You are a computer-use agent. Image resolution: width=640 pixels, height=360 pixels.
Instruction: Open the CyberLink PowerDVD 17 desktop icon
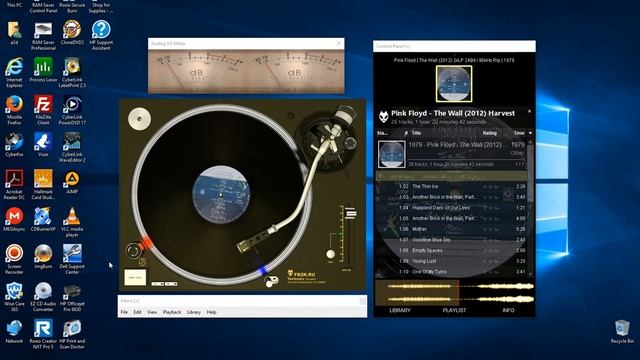72,110
